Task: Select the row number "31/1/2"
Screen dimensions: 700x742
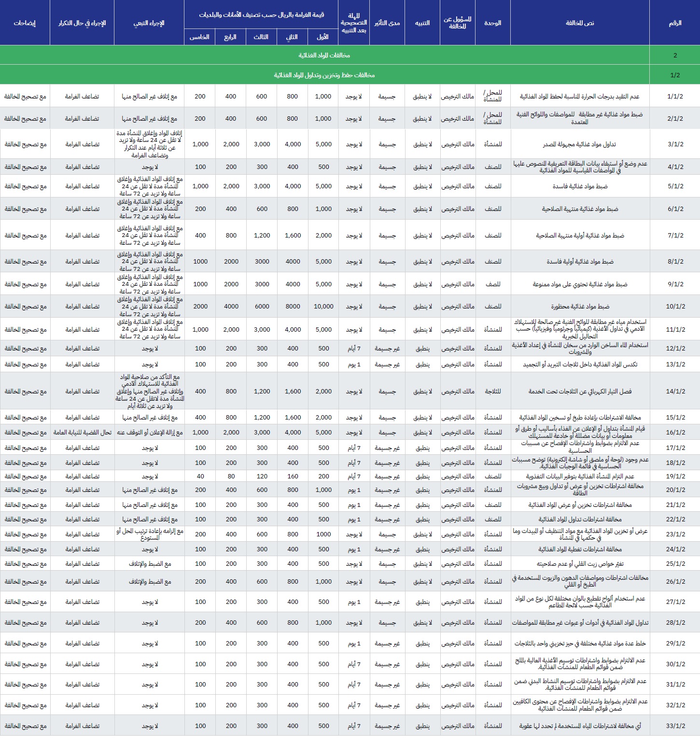Action: (675, 684)
